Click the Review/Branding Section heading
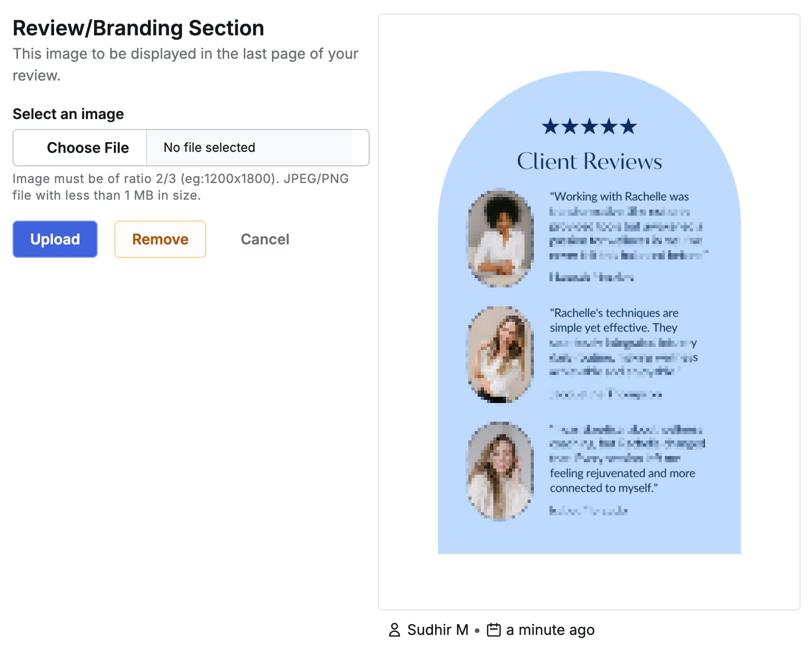 (138, 28)
